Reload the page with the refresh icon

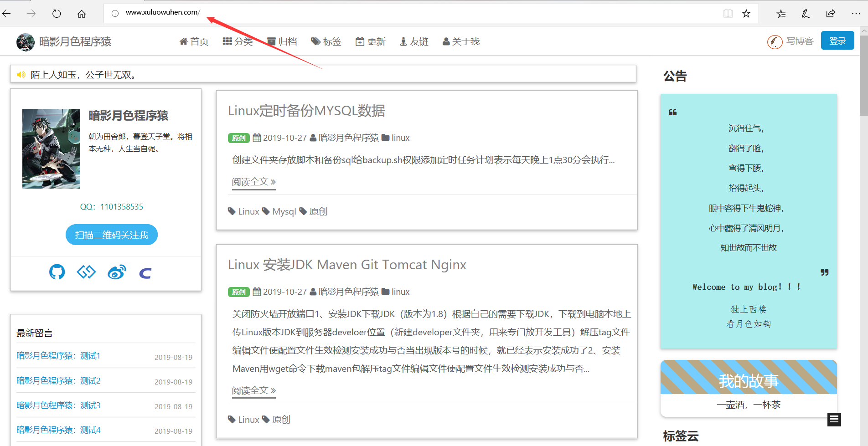[x=56, y=13]
